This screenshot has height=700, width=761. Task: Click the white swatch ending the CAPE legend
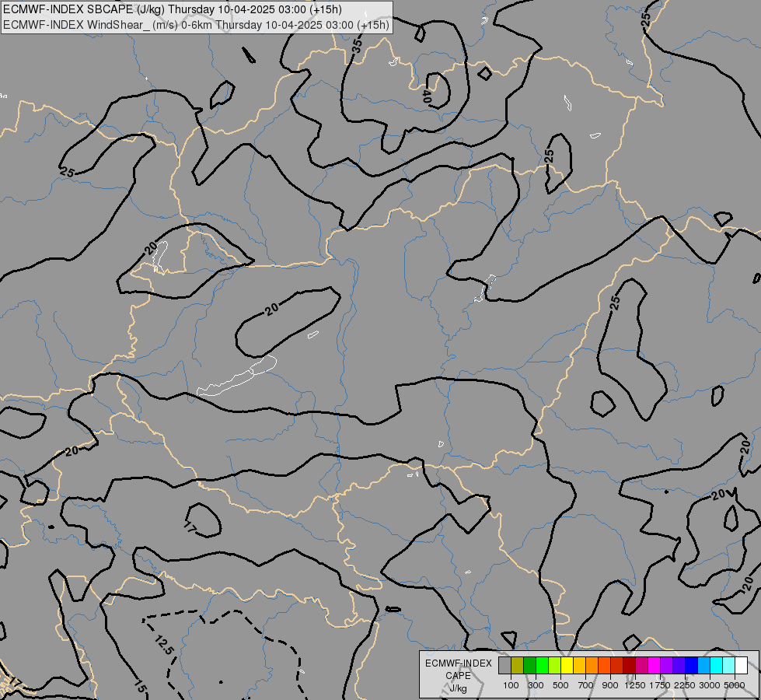click(x=741, y=665)
